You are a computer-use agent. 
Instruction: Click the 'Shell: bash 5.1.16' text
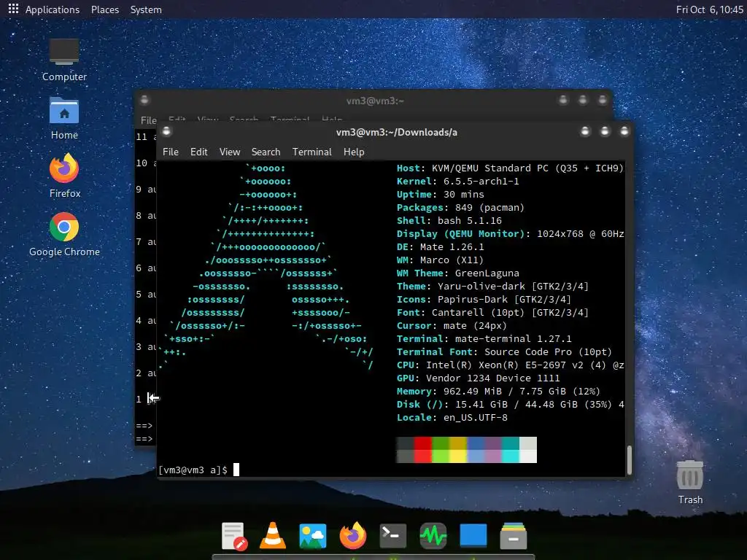pyautogui.click(x=449, y=220)
